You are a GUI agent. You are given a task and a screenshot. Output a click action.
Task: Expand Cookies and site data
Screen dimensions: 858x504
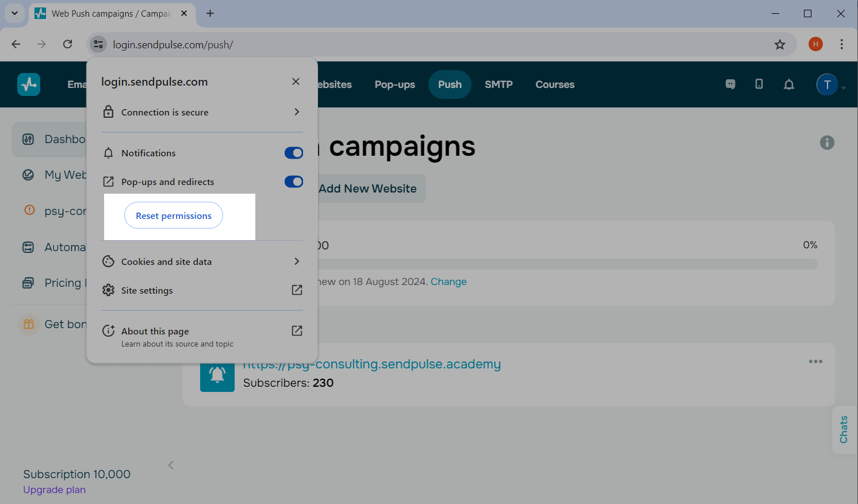click(x=202, y=261)
